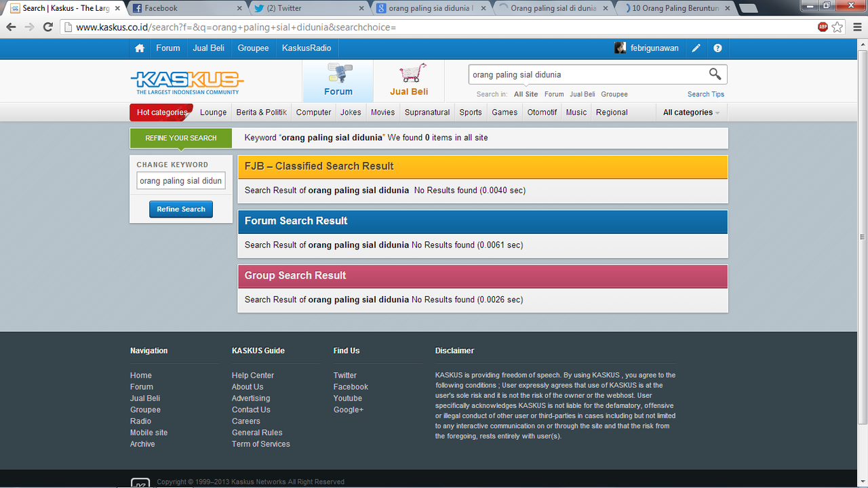This screenshot has height=488, width=868.
Task: Open Groupee in the top blue bar
Action: tap(253, 48)
